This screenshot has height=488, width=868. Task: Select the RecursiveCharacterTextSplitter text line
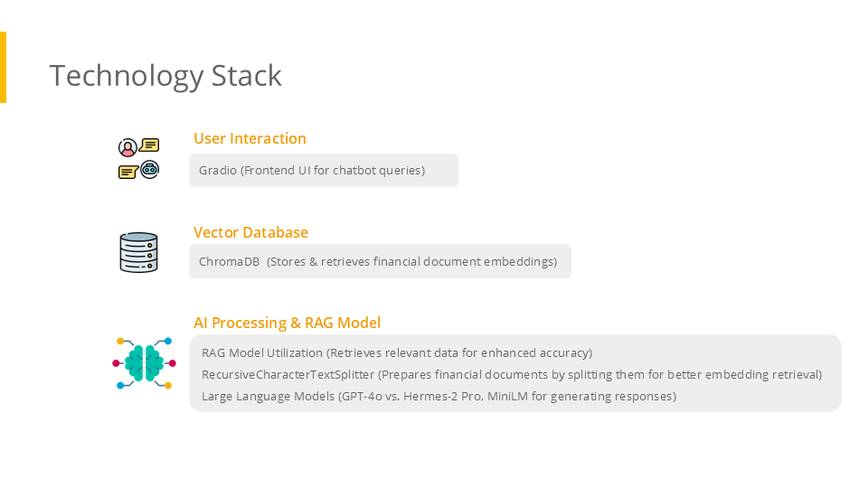pyautogui.click(x=511, y=374)
